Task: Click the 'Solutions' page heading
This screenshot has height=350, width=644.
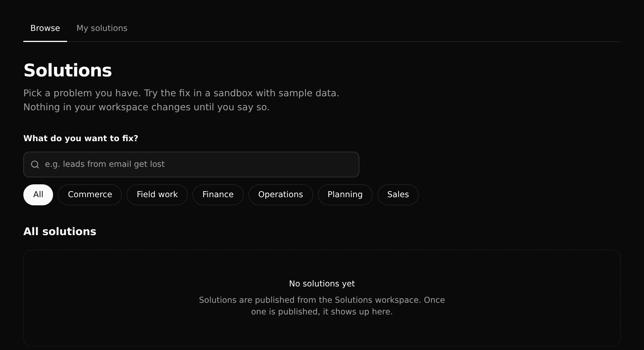Action: (68, 70)
